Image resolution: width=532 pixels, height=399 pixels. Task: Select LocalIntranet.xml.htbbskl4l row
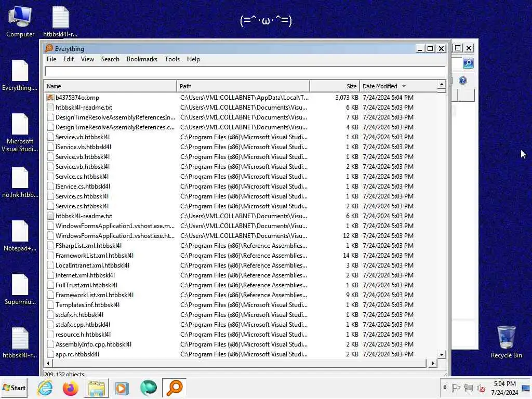pos(241,265)
